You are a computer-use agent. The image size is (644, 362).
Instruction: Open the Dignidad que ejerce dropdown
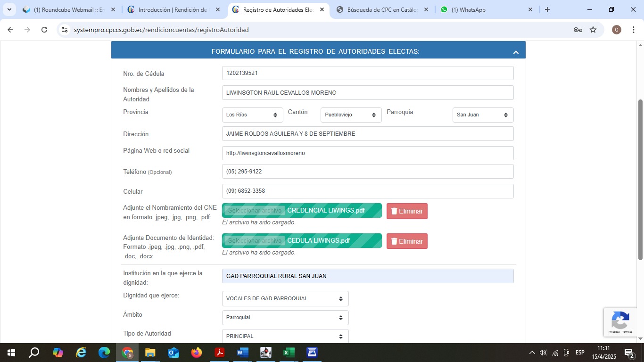coord(285,299)
